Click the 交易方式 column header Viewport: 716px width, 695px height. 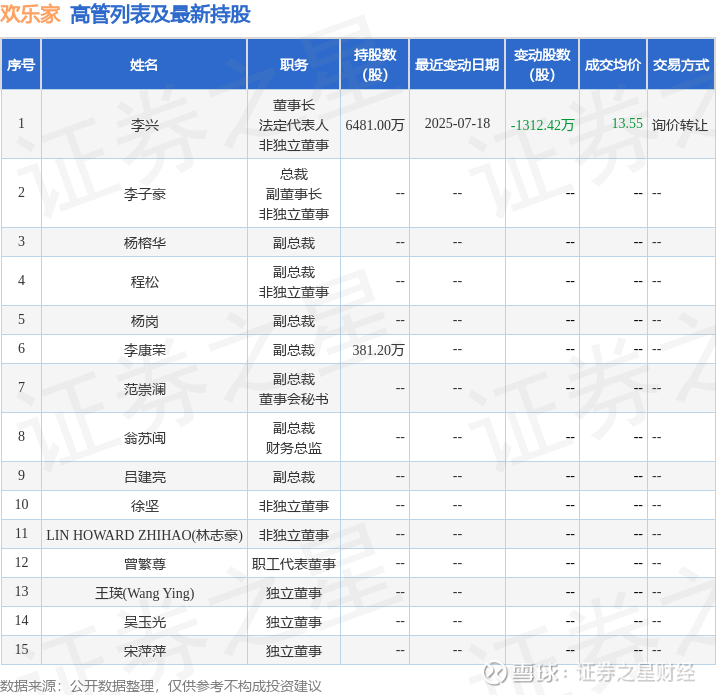coord(681,64)
